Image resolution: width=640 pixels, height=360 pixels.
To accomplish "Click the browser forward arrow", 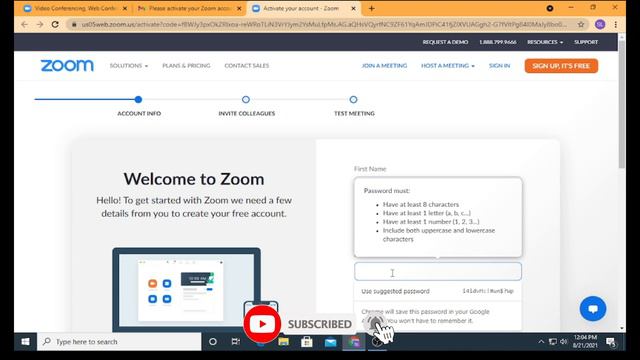I will [x=40, y=24].
